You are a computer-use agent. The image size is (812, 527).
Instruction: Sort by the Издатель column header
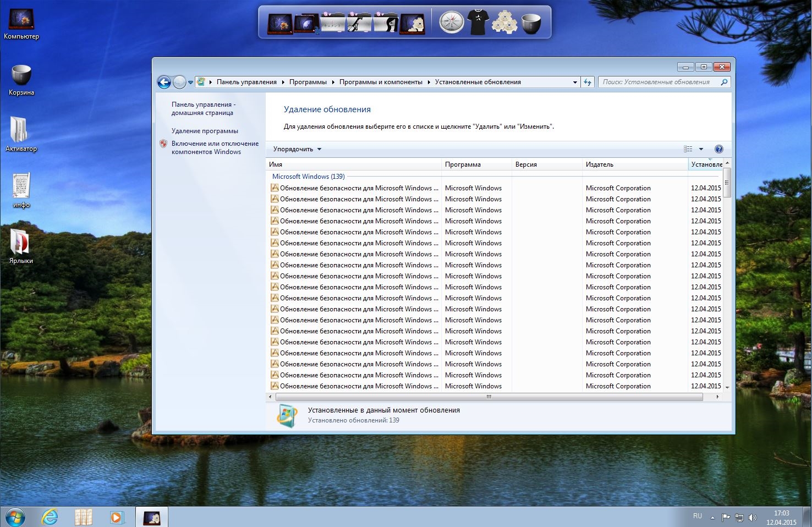coord(635,164)
